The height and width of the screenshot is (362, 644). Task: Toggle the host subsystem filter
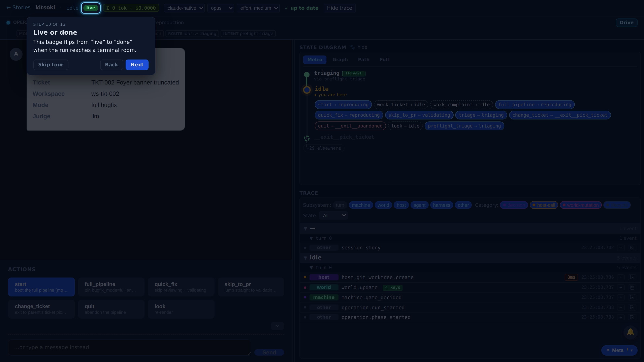click(401, 205)
